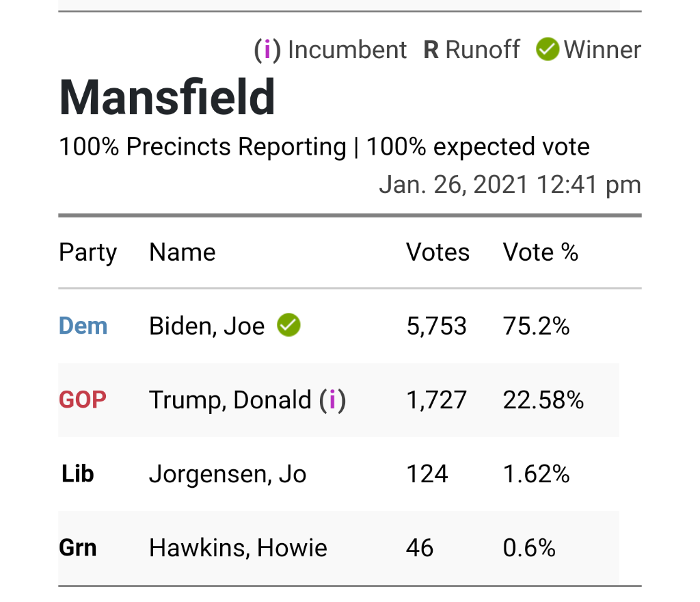Click the green checkmark beside Biden, Joe
700x602 pixels.
click(288, 326)
